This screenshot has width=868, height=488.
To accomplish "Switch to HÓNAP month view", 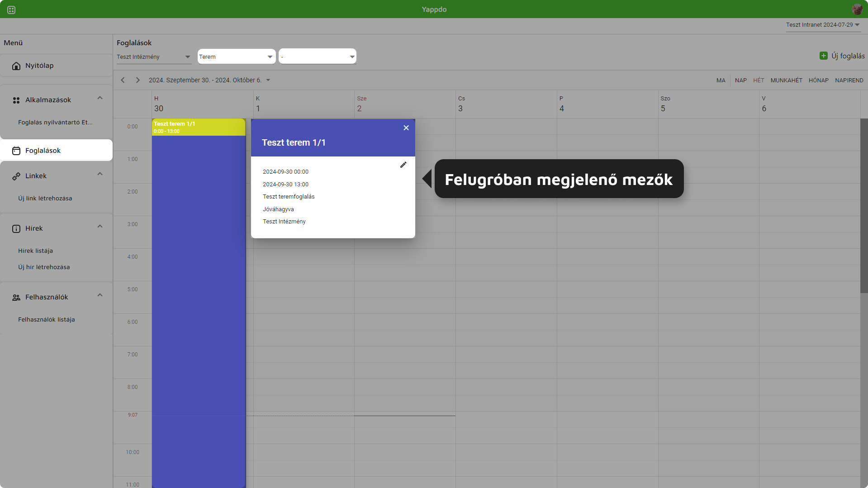I will click(818, 81).
